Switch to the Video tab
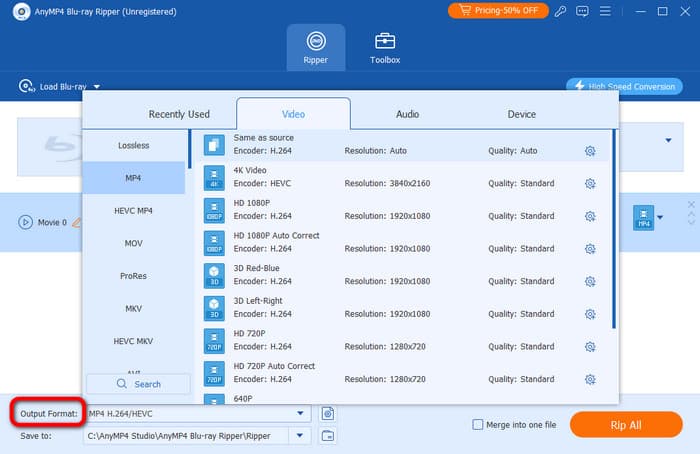 point(293,114)
